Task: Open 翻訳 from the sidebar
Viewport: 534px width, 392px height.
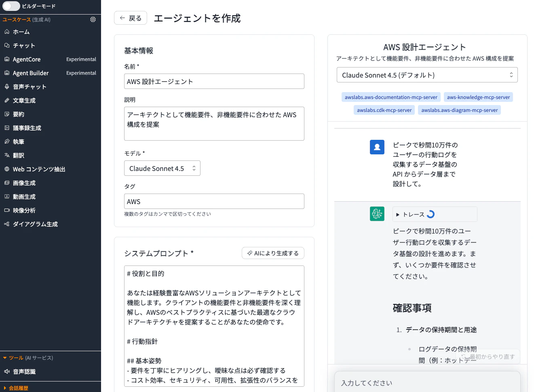Action: 51,155
